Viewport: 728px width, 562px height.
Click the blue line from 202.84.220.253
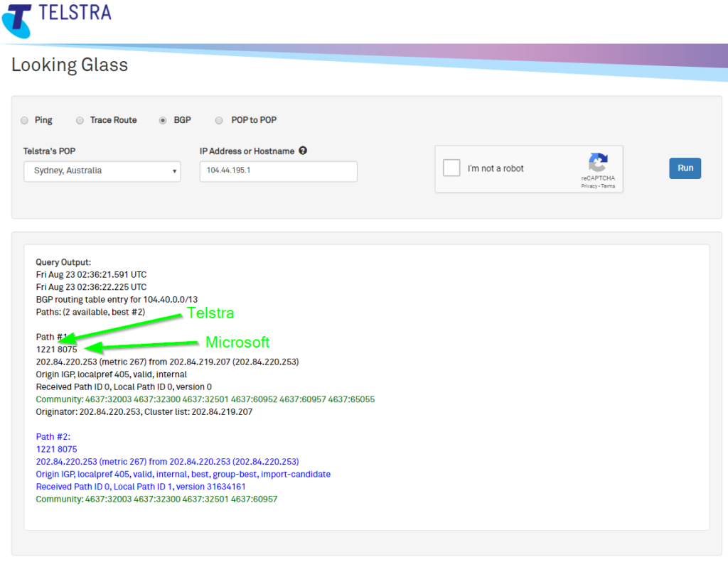pyautogui.click(x=167, y=462)
